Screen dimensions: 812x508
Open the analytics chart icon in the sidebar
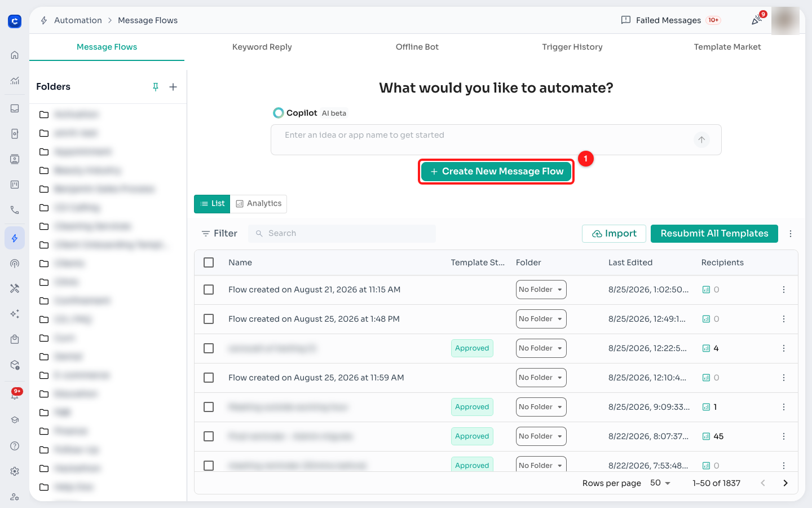15,81
